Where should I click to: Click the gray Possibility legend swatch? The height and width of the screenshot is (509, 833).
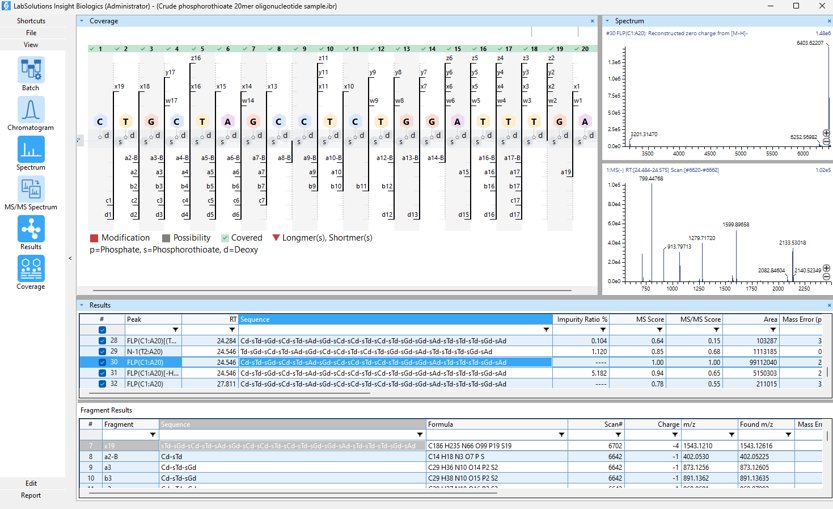(x=166, y=238)
